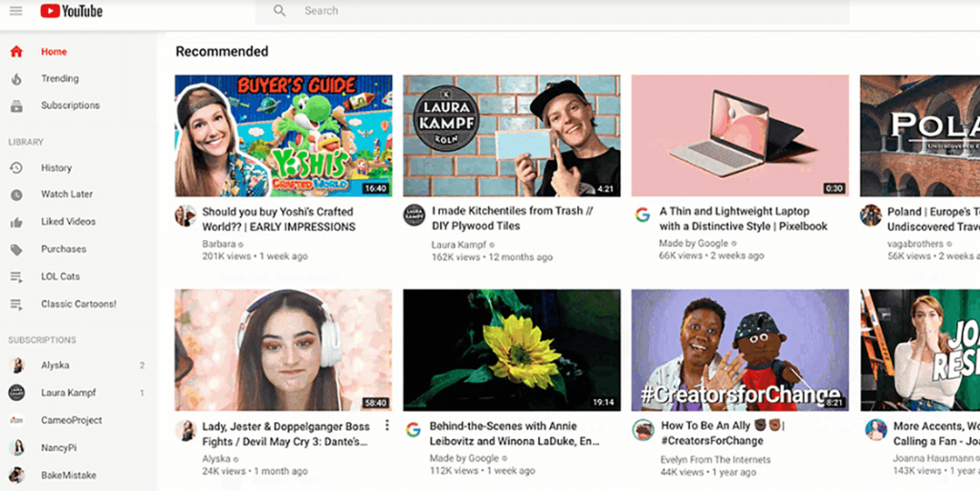This screenshot has height=491, width=980.
Task: Click Laura Kampf avatar beside Kitchentiles video
Action: click(413, 215)
